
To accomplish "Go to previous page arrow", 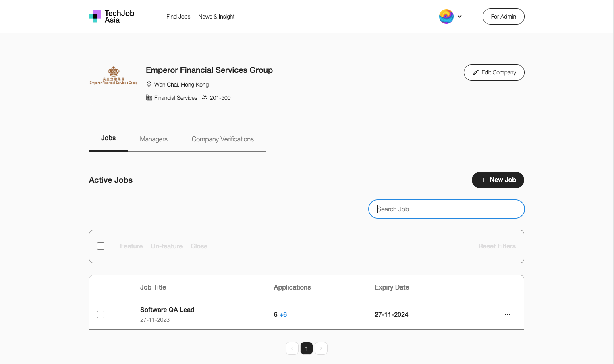I will coord(292,348).
